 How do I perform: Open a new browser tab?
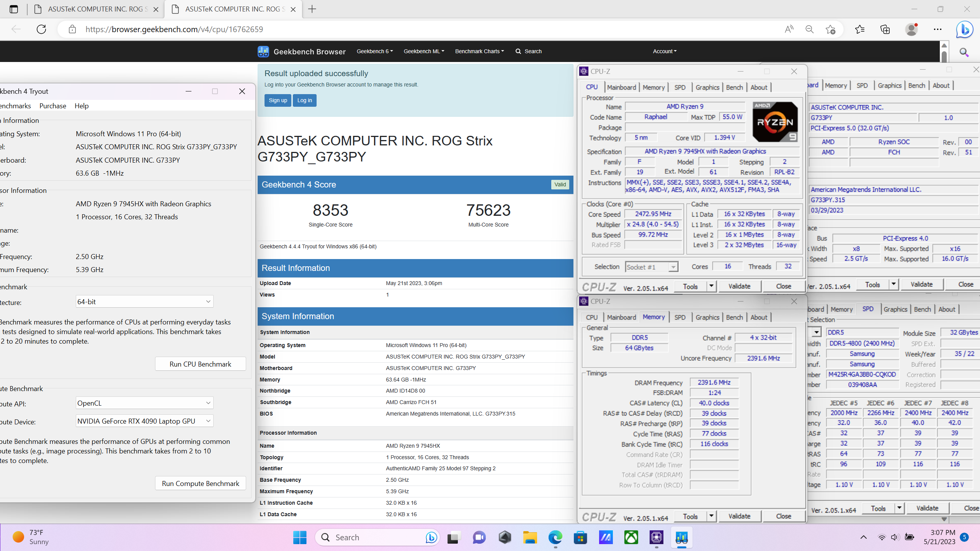(312, 9)
